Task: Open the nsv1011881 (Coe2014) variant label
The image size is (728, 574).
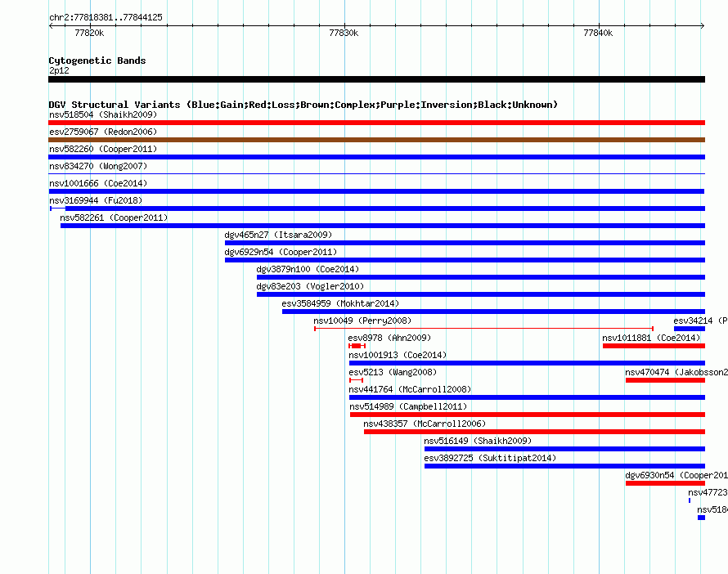Action: (651, 338)
